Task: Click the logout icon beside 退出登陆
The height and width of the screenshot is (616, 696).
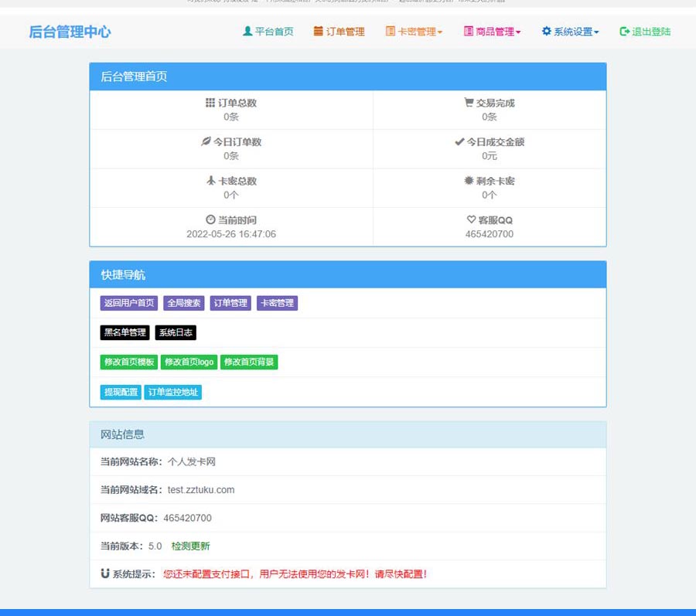Action: click(x=625, y=32)
